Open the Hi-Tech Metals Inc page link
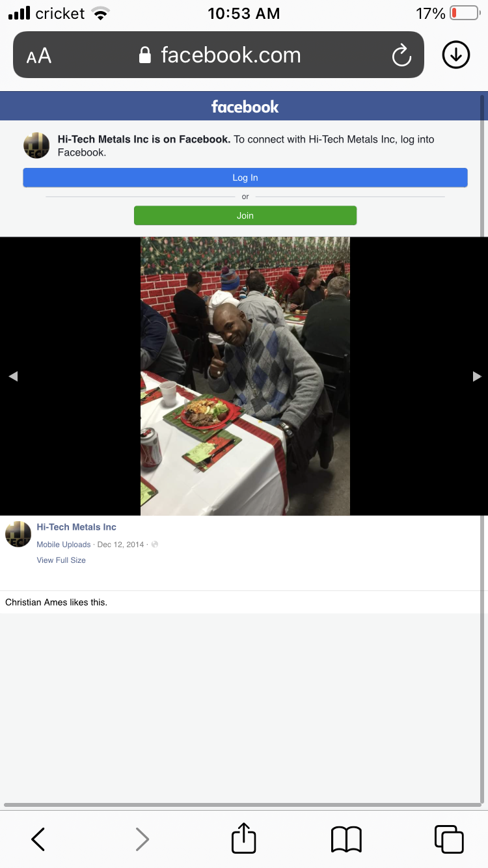This screenshot has height=868, width=488. [76, 527]
